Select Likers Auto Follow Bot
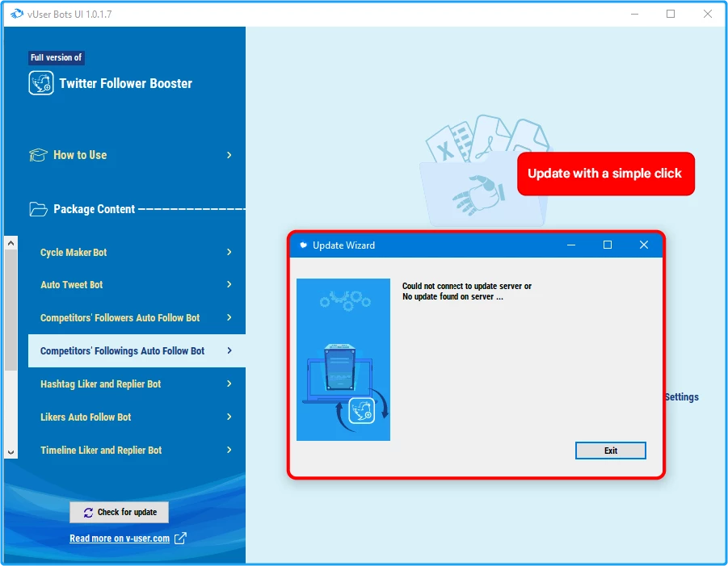Image resolution: width=728 pixels, height=566 pixels. point(137,417)
